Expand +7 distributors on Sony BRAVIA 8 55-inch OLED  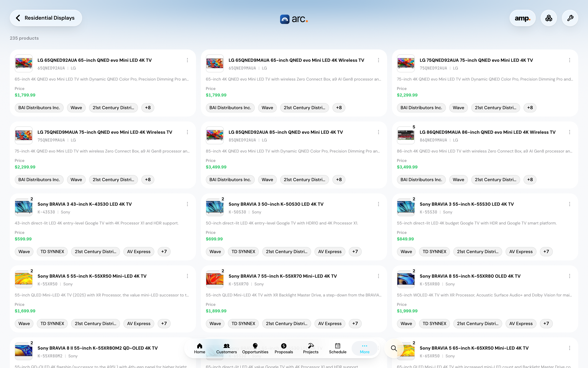(x=546, y=323)
